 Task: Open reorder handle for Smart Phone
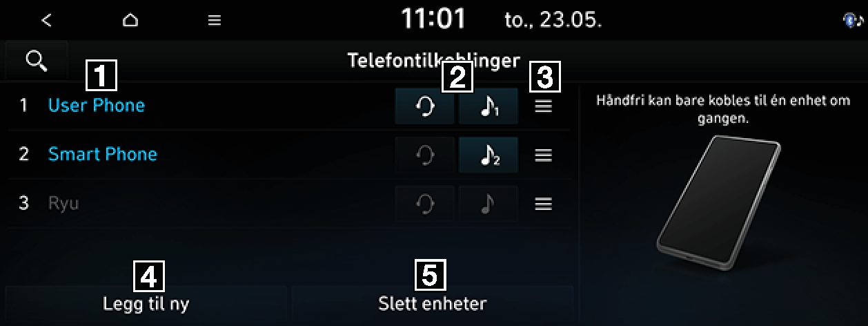pos(544,155)
